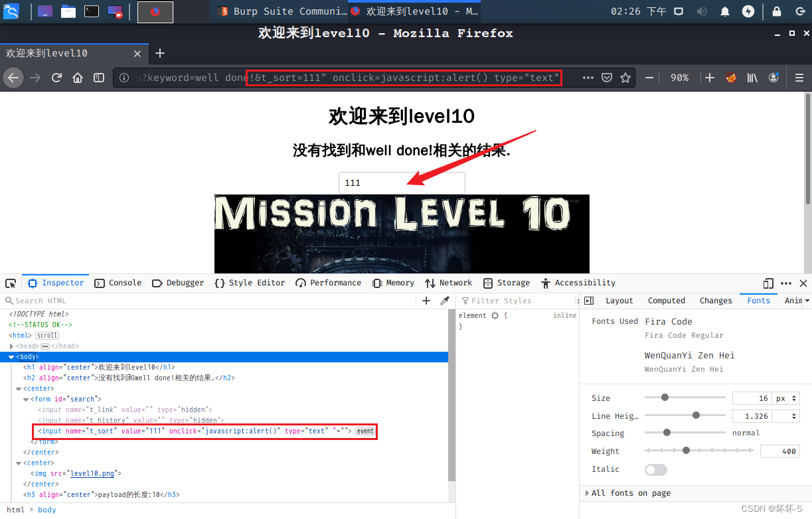Toggle the Italic switch
This screenshot has height=519, width=812.
pyautogui.click(x=656, y=469)
